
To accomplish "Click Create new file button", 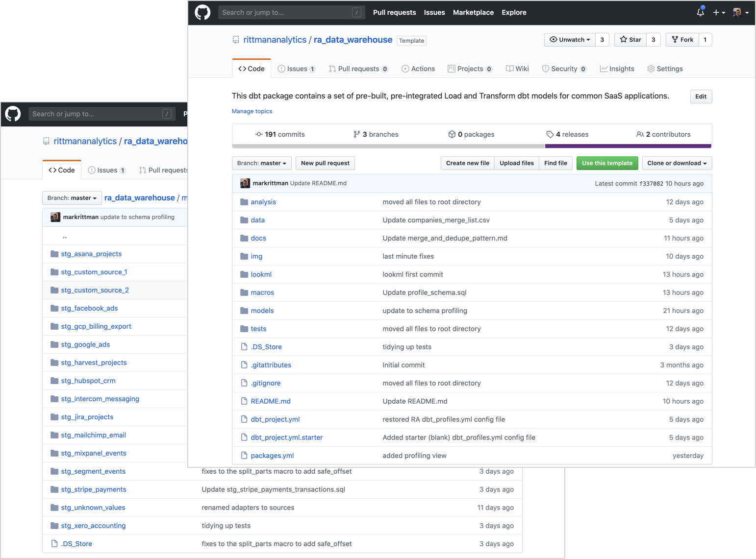I will click(467, 163).
